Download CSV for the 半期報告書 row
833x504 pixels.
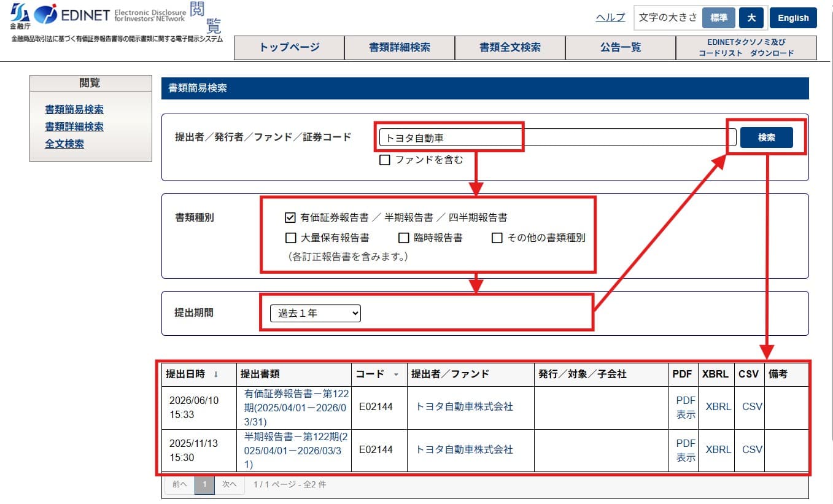pos(752,449)
